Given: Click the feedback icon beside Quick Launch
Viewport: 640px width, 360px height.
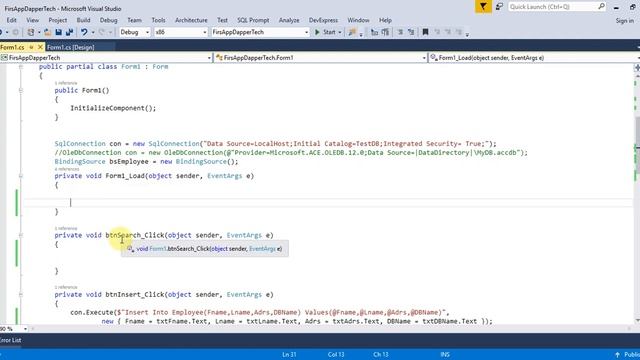Looking at the screenshot, I should point(499,7).
